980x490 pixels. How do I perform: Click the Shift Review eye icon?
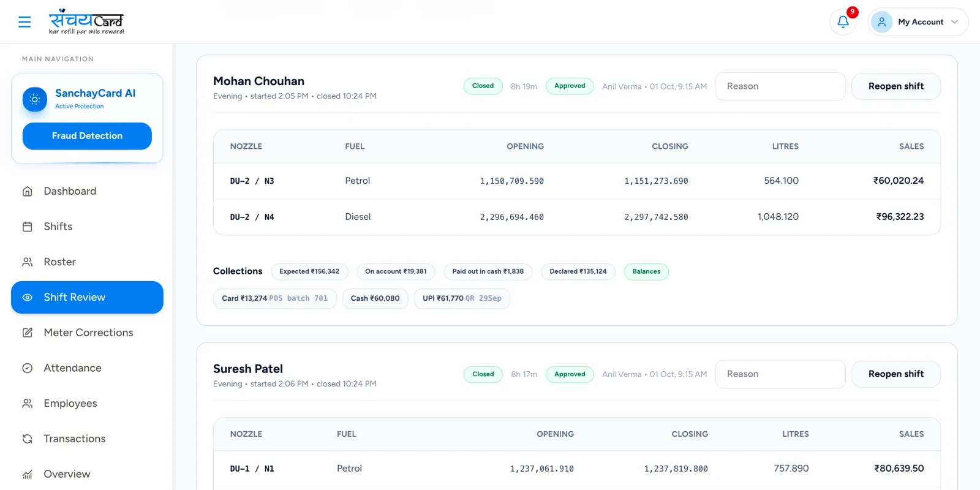[28, 298]
